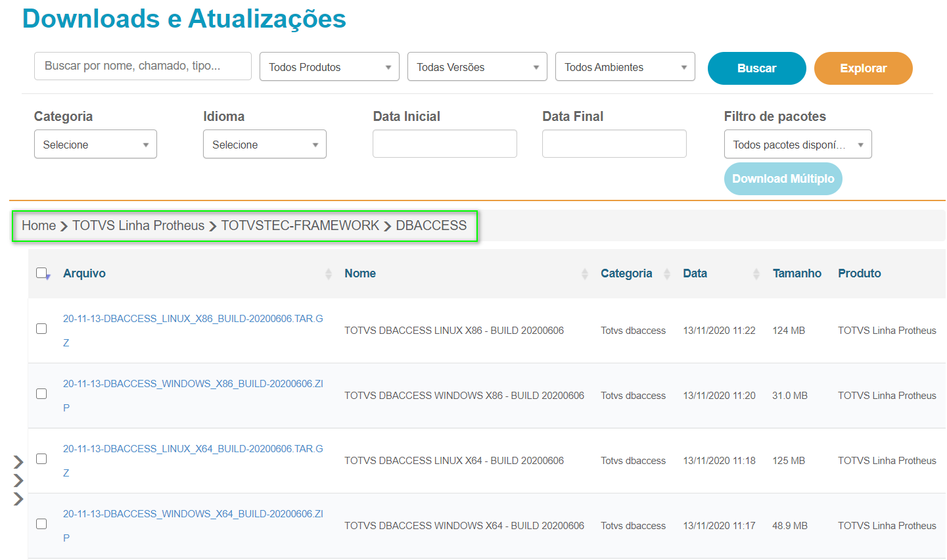
Task: Click the Data Final date field
Action: tap(614, 144)
